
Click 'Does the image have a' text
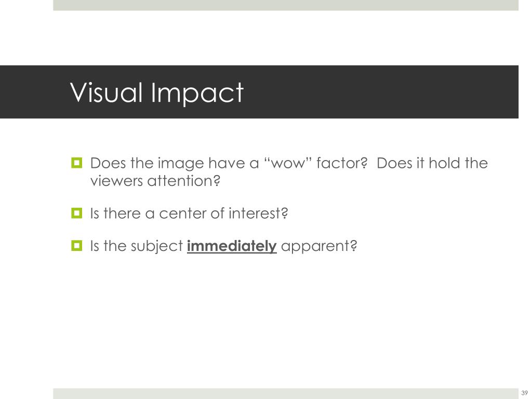[175, 164]
